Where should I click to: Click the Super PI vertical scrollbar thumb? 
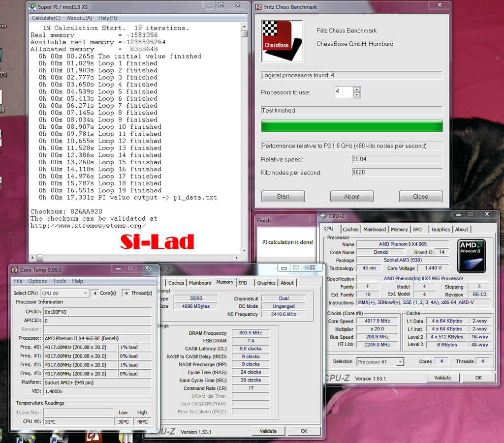244,33
